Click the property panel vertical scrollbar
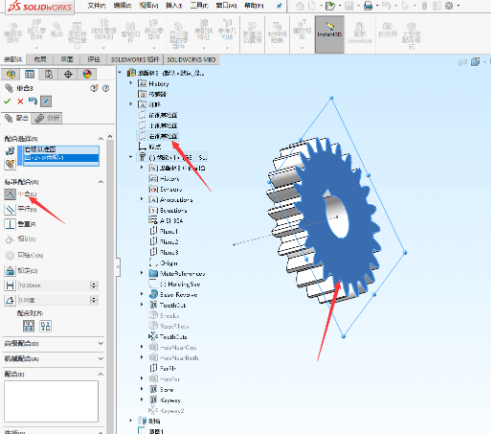 coord(110,283)
